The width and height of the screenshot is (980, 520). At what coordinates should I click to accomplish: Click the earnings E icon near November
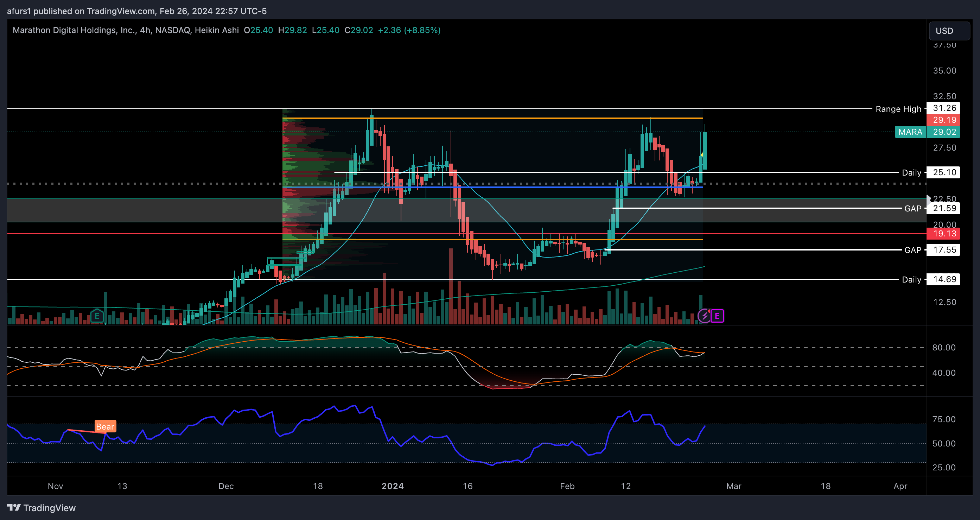97,316
